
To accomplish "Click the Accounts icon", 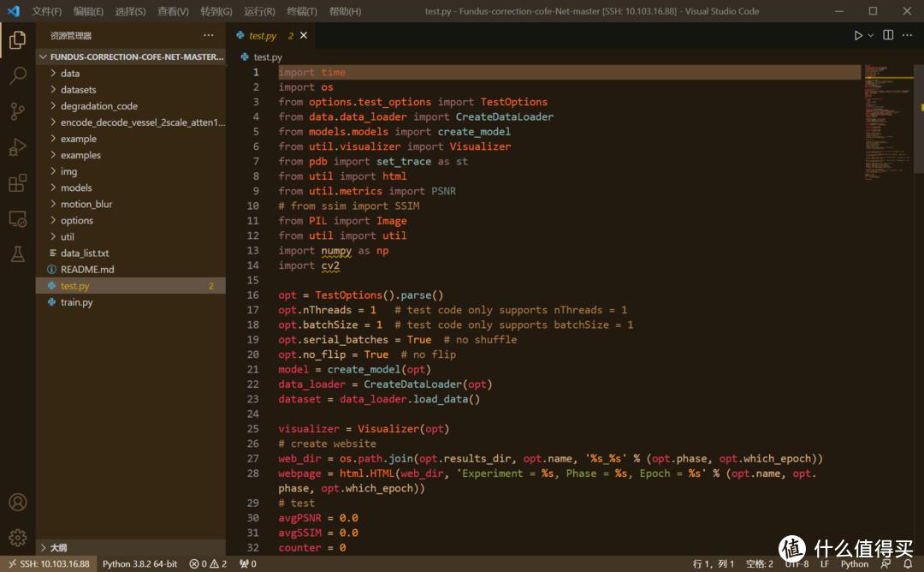I will [x=17, y=502].
